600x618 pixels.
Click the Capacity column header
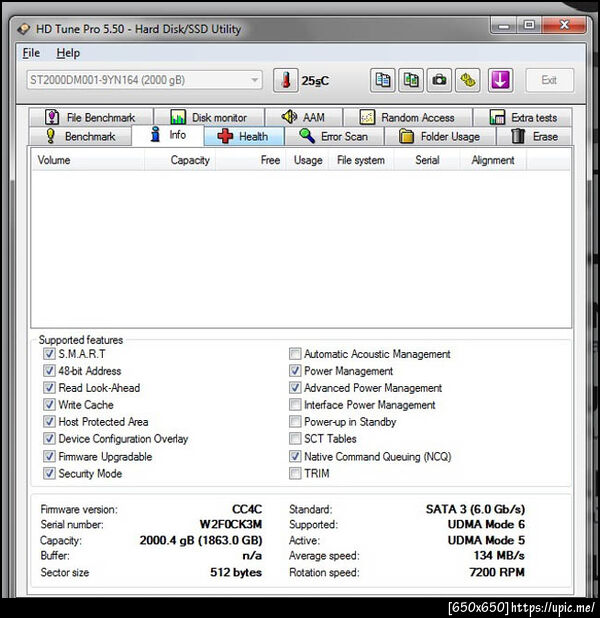click(x=180, y=160)
